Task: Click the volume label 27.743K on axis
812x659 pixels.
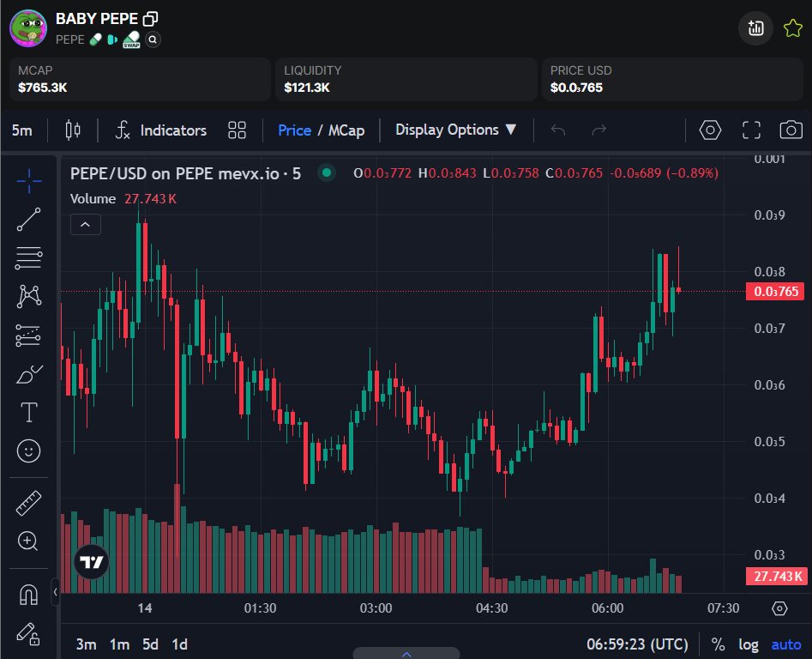Action: (776, 576)
